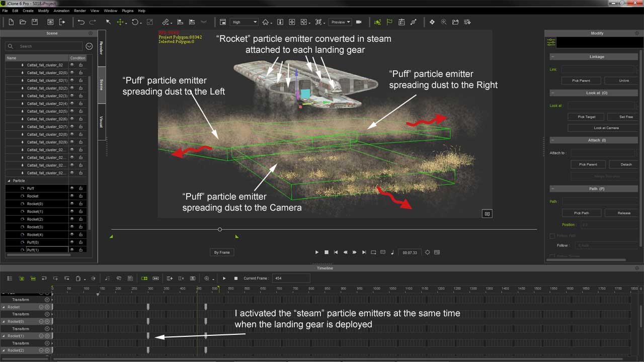Click the track list icon in timeline toolbar
The width and height of the screenshot is (644, 362).
[10, 278]
